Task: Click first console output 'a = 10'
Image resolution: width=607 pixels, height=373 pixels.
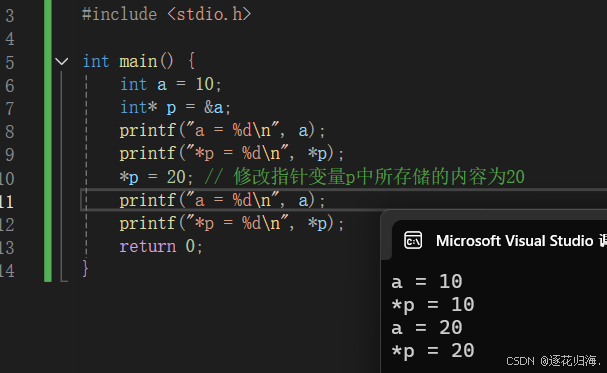Action: [x=427, y=281]
